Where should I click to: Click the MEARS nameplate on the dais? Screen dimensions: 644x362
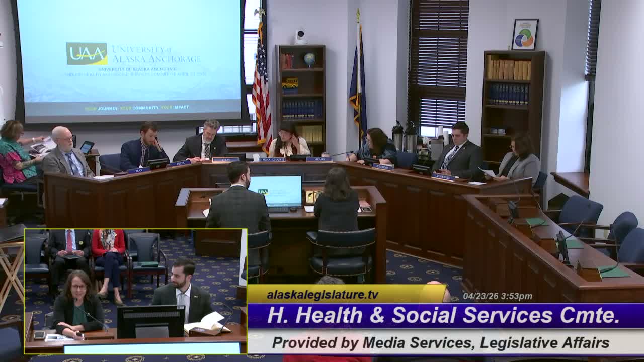[319, 159]
